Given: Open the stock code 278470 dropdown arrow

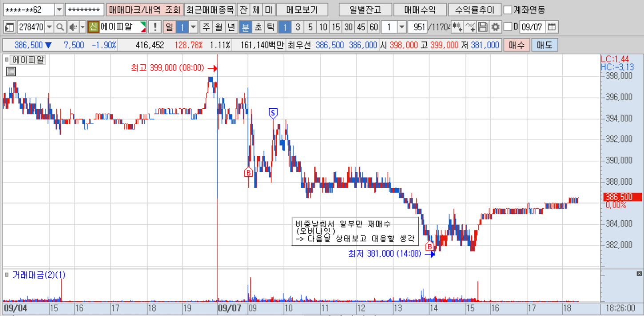Looking at the screenshot, I should [49, 27].
